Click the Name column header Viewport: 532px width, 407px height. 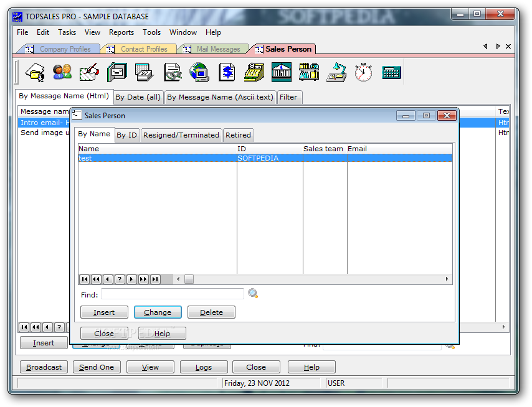[x=158, y=149]
